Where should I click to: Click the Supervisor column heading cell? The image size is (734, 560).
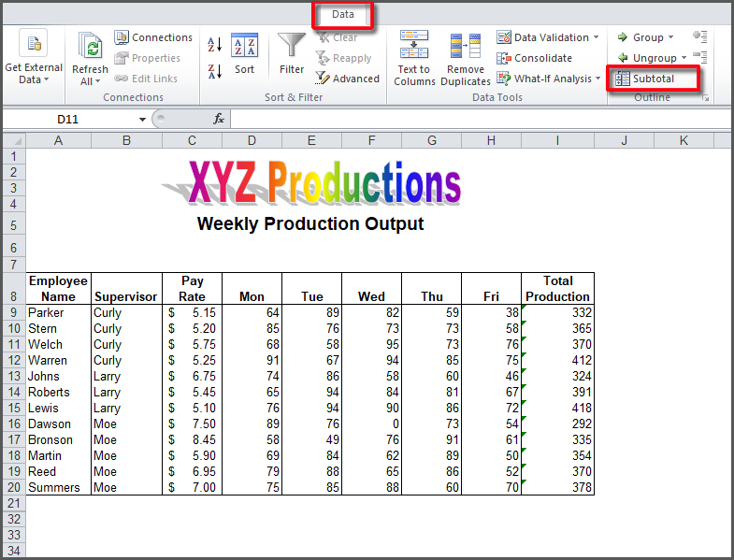[126, 289]
